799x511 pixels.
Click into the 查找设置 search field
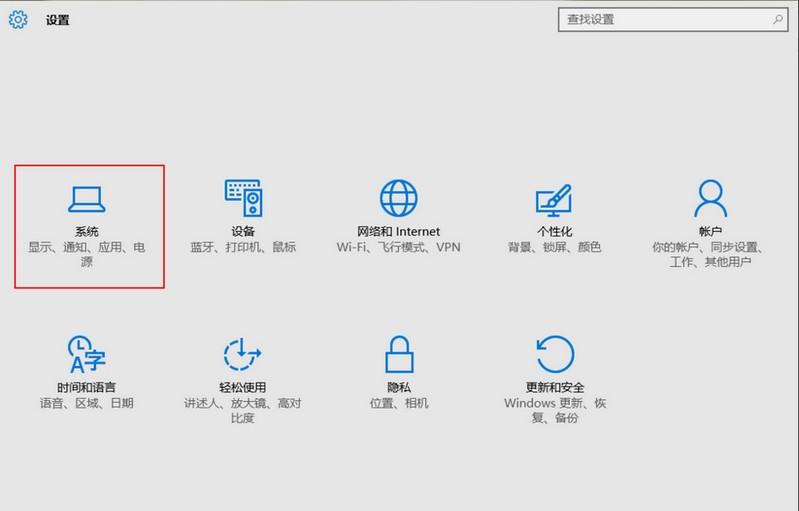tap(673, 19)
